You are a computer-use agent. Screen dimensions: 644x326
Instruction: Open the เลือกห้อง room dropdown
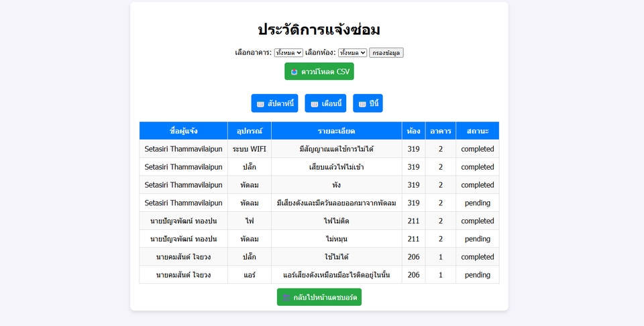(352, 52)
